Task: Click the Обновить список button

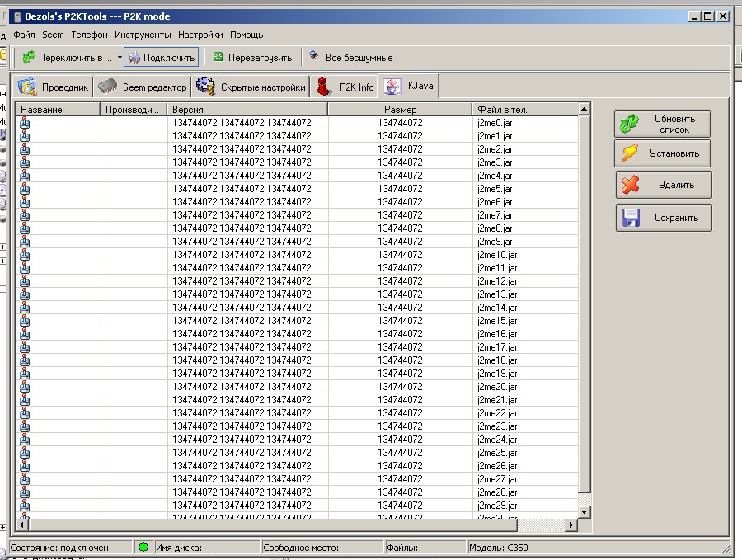Action: [663, 124]
